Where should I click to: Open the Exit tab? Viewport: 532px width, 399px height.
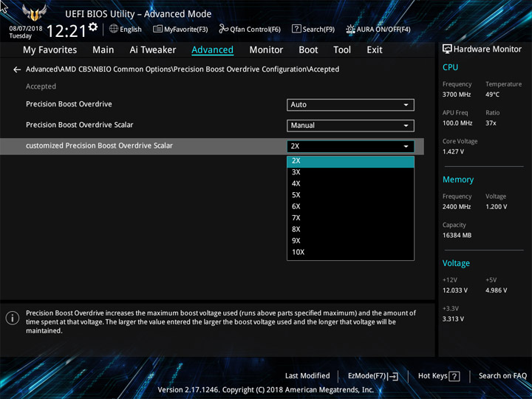click(x=375, y=50)
